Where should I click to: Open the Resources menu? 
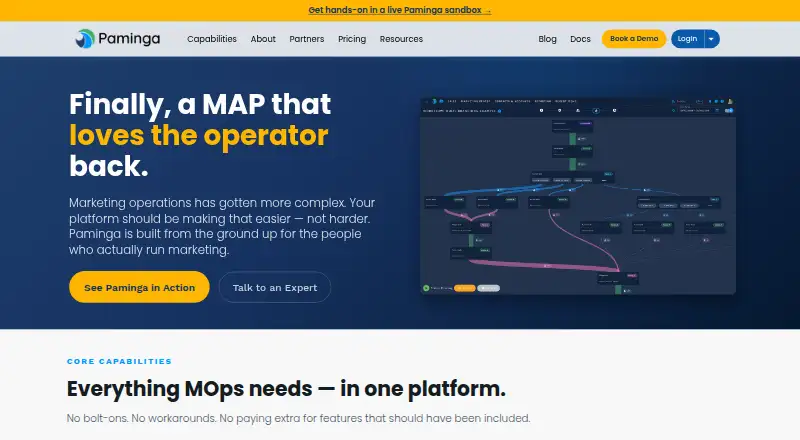pyautogui.click(x=401, y=39)
